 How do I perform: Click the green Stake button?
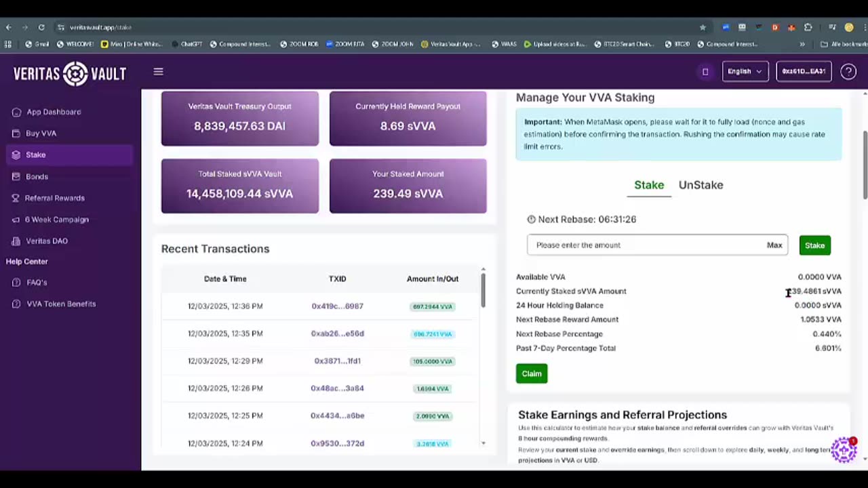814,245
